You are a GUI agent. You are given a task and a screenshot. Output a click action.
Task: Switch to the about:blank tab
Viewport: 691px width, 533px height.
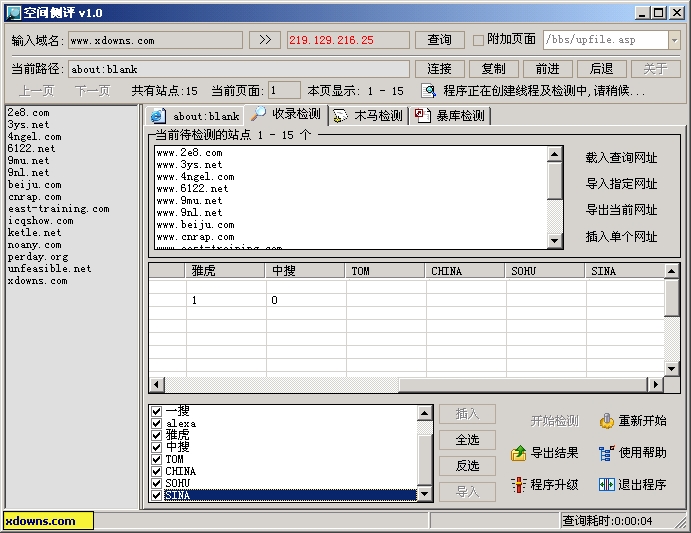click(x=194, y=116)
